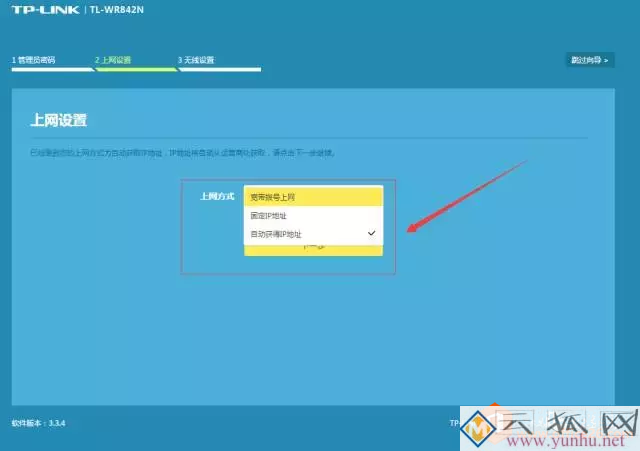
Task: Click the 上网设置 page heading
Action: point(58,120)
